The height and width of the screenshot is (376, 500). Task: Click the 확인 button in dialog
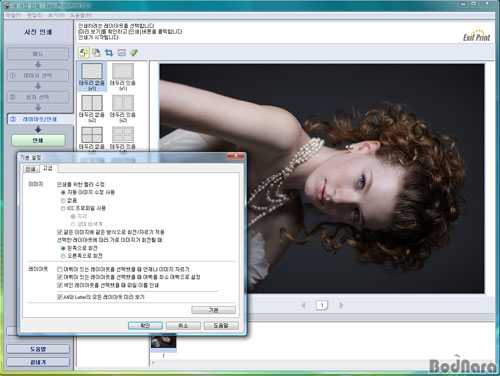point(145,326)
